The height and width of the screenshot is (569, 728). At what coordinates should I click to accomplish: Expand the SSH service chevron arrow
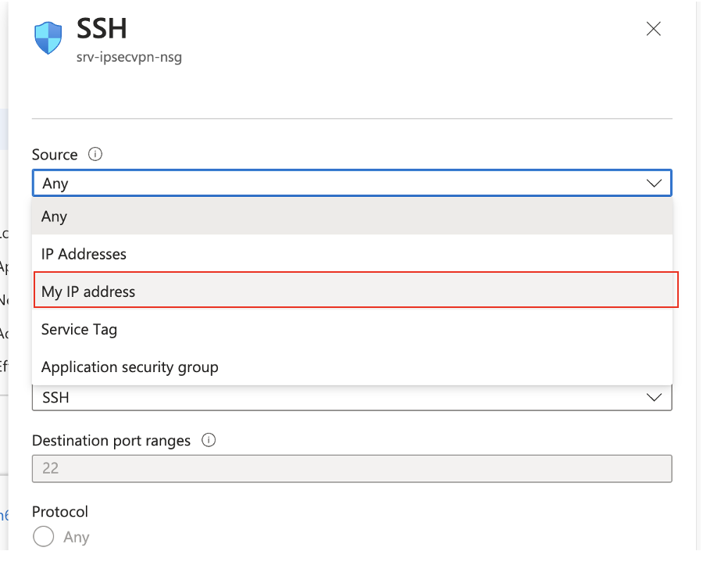[654, 398]
